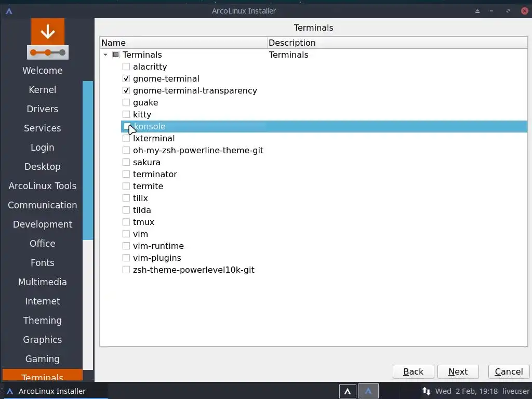The image size is (532, 399).
Task: Go to the Desktop step in sidebar
Action: pyautogui.click(x=43, y=167)
